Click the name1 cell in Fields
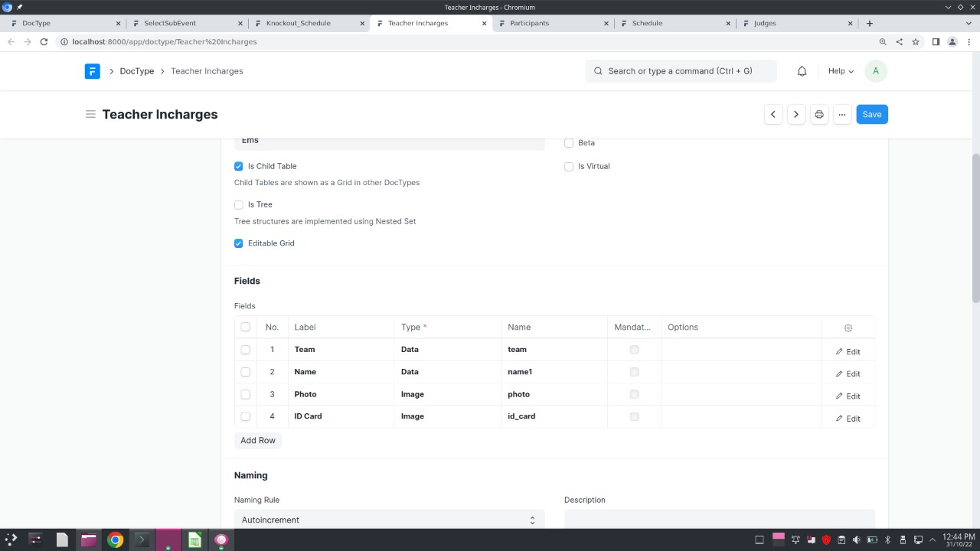 click(x=554, y=372)
